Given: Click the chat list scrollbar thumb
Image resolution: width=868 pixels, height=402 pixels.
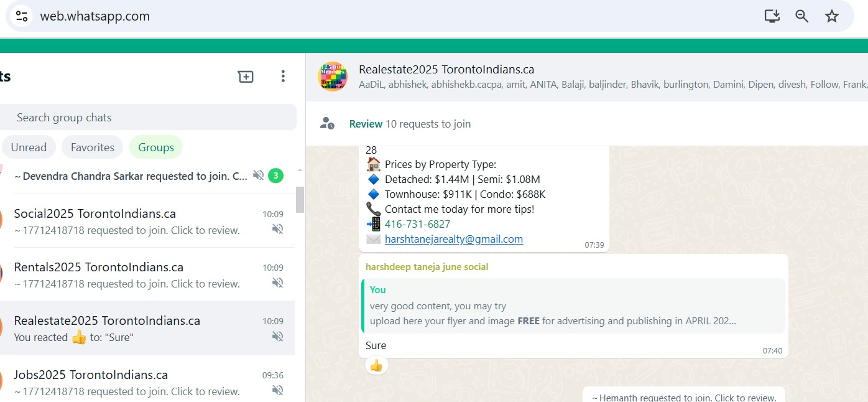Looking at the screenshot, I should coord(300,199).
